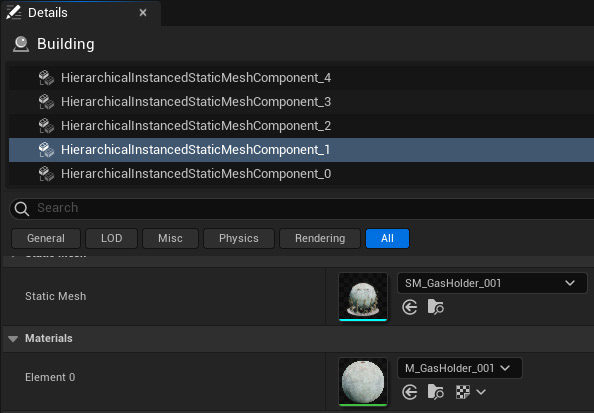This screenshot has width=594, height=413.
Task: Collapse the Materials section
Action: (x=13, y=338)
